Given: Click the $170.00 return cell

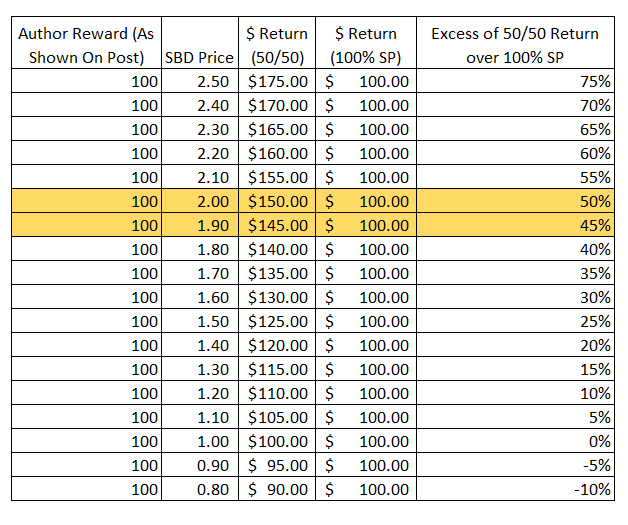Looking at the screenshot, I should pos(277,105).
